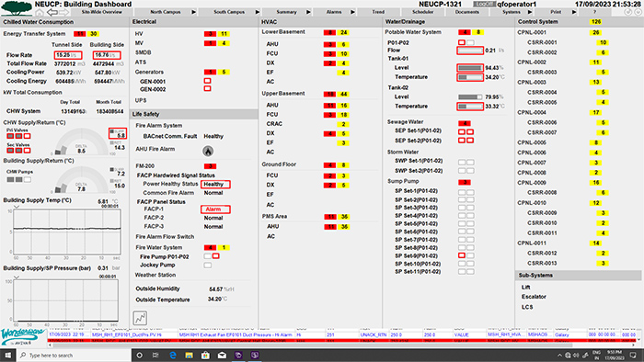Viewport: 644px width, 362px height.
Task: Open Upper Basement CRAC
Action: 274,123
